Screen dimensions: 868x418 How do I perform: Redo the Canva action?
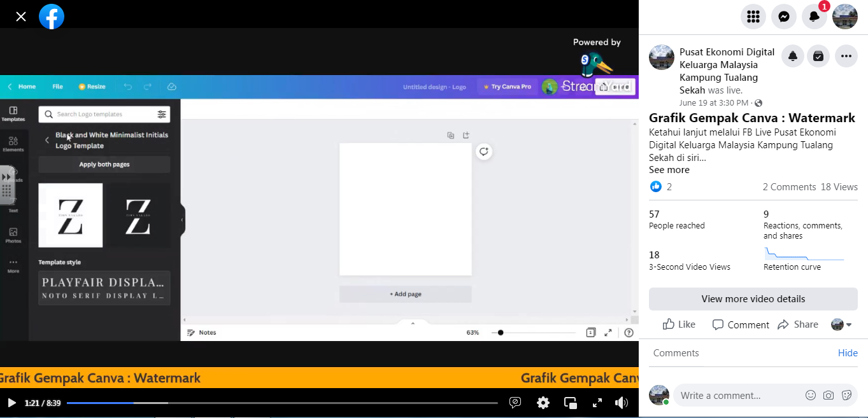point(148,87)
